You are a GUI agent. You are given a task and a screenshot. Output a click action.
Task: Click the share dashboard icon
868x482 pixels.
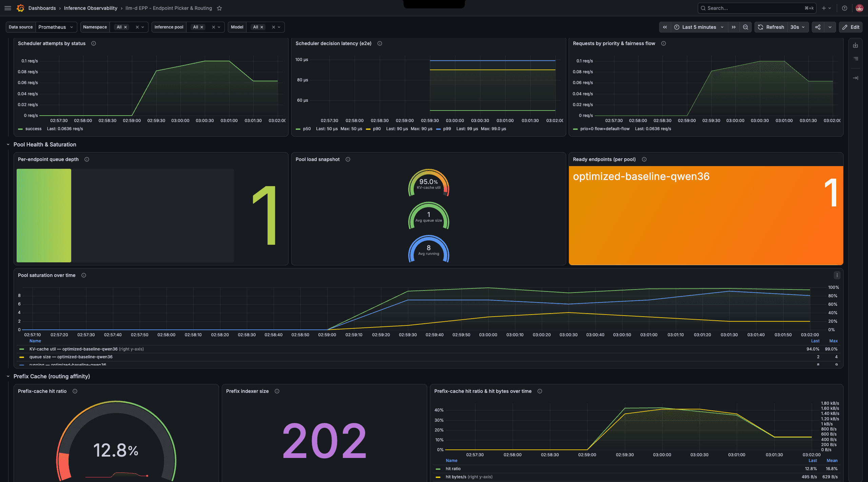click(x=818, y=27)
